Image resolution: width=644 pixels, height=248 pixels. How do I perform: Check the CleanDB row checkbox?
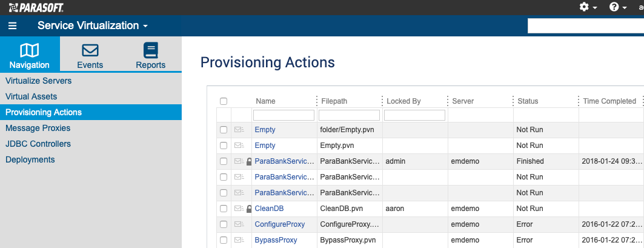[x=224, y=209]
